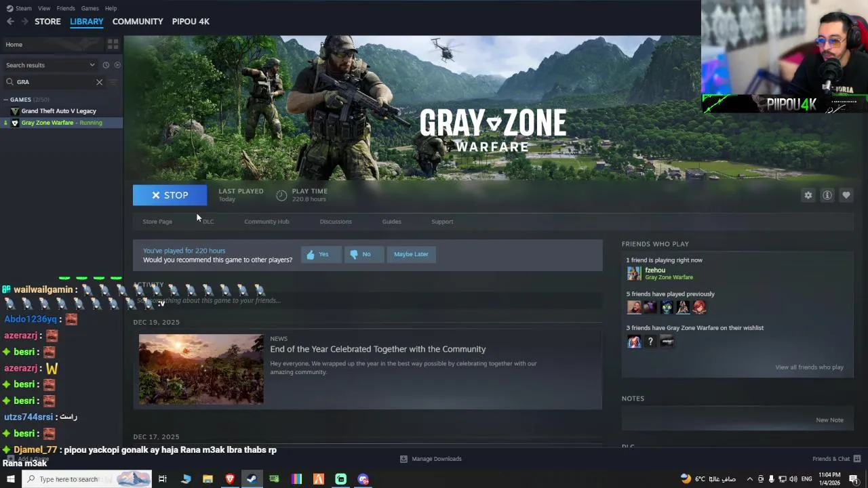The width and height of the screenshot is (868, 488).
Task: Open the PIPOU 4K profile tab
Action: pos(191,22)
